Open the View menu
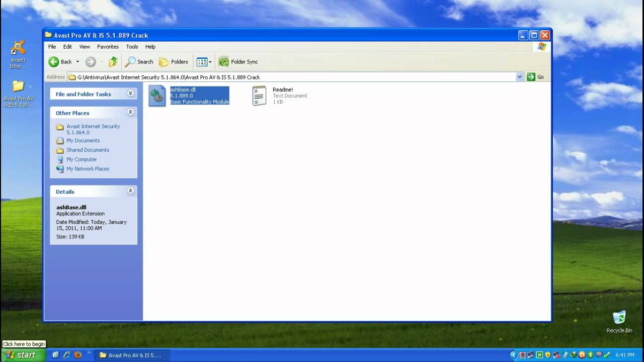The image size is (644, 362). (x=85, y=47)
